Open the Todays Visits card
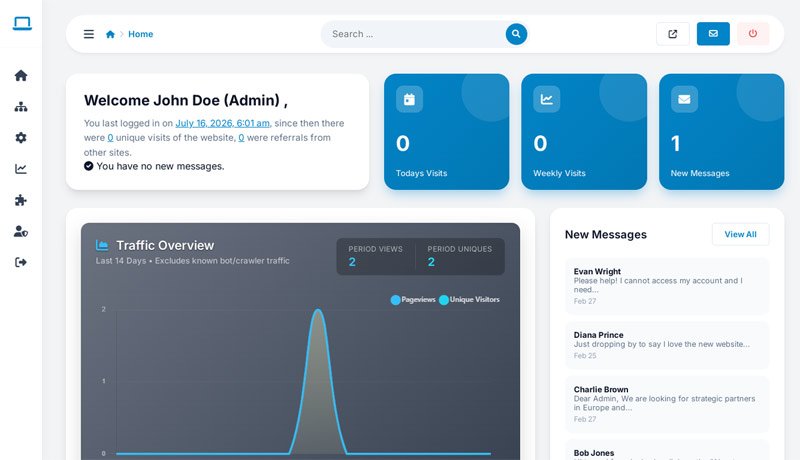The width and height of the screenshot is (800, 460). (446, 132)
